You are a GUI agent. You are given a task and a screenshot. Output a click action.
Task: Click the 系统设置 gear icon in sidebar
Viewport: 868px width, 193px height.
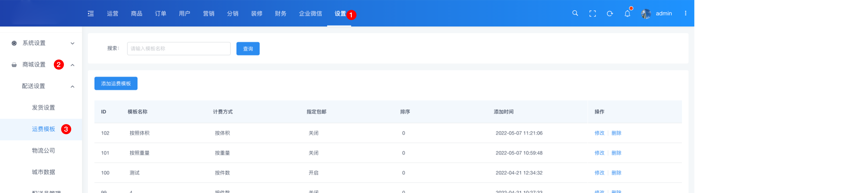tap(14, 43)
